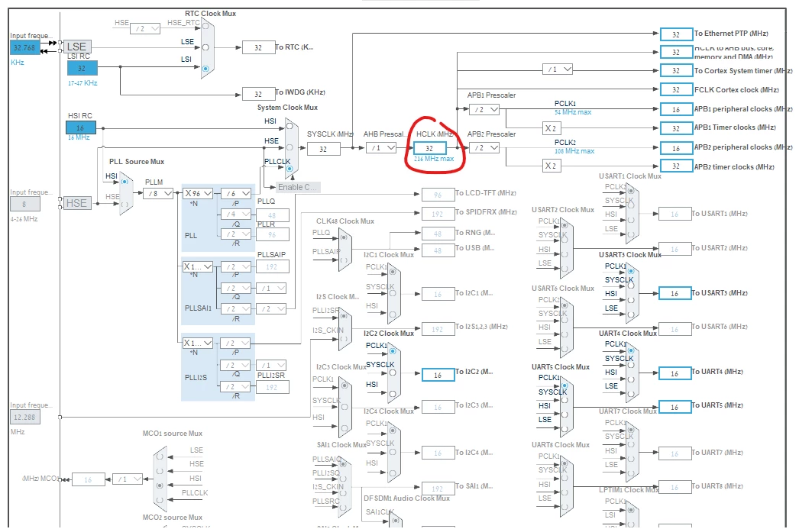The width and height of the screenshot is (812, 529).
Task: Click the HCLK (MHz) value field
Action: (429, 148)
